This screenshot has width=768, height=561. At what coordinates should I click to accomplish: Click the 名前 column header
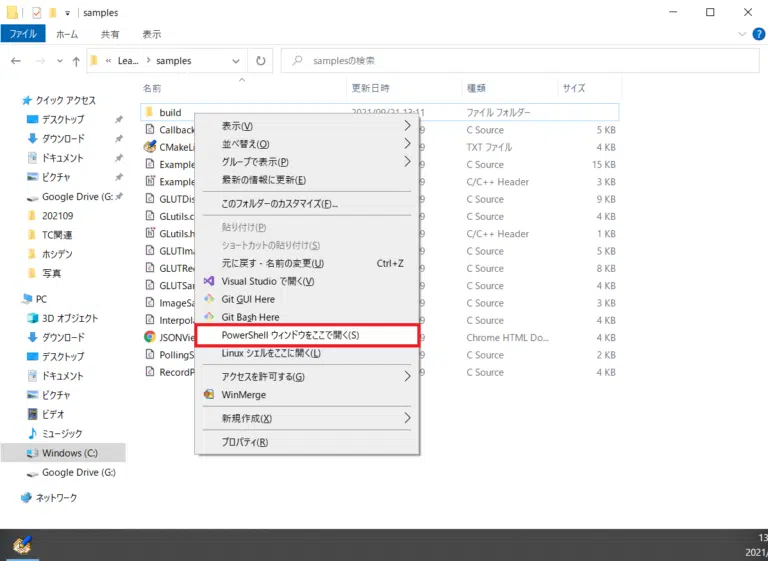[x=152, y=88]
